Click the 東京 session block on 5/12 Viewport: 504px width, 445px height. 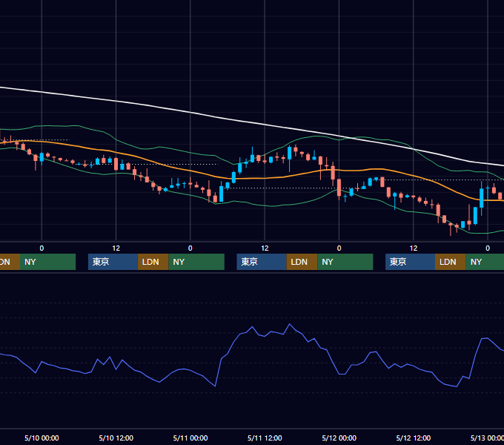pos(410,262)
